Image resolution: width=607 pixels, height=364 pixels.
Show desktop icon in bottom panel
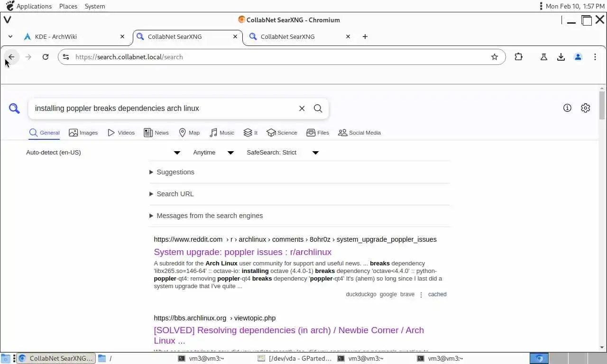[5, 358]
